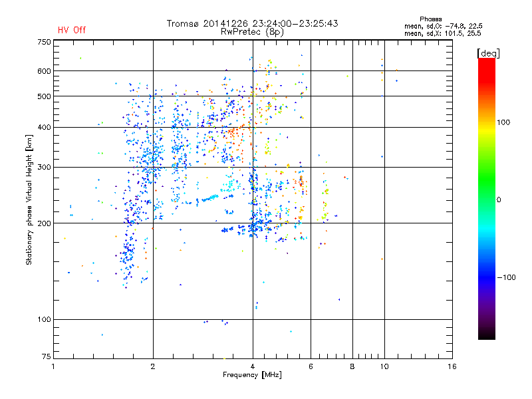Click x-axis tick label '2'
The image size is (532, 399).
coord(153,366)
